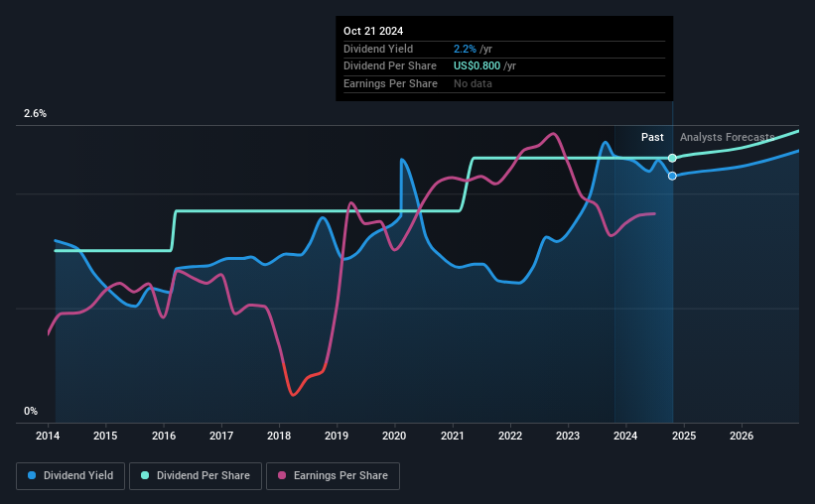Click the 2021 x-axis label

click(453, 436)
